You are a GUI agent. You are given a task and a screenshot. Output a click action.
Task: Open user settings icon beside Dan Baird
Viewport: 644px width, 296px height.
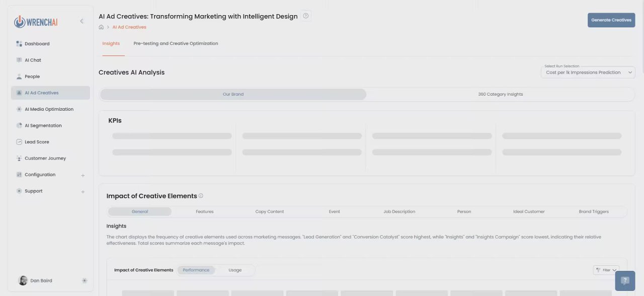[x=84, y=280]
